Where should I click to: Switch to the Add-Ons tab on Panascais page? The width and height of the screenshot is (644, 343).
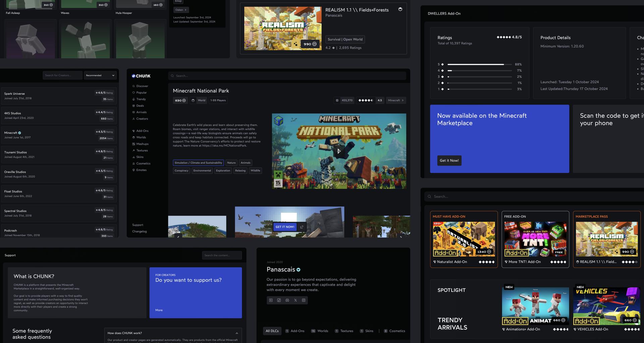click(295, 331)
